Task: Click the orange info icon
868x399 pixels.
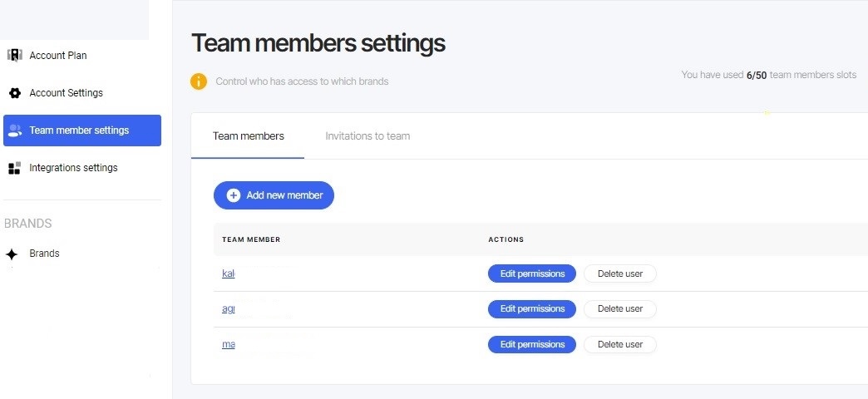Action: (x=198, y=81)
